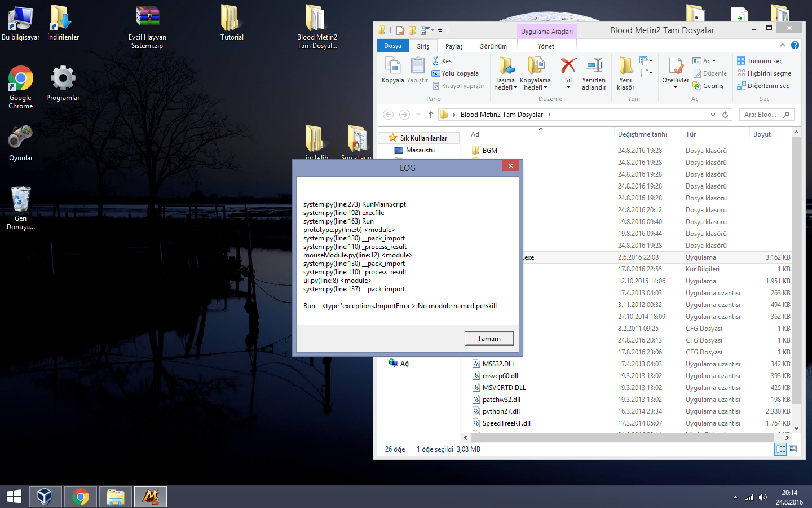Switch to details view in Explorer

pos(780,449)
